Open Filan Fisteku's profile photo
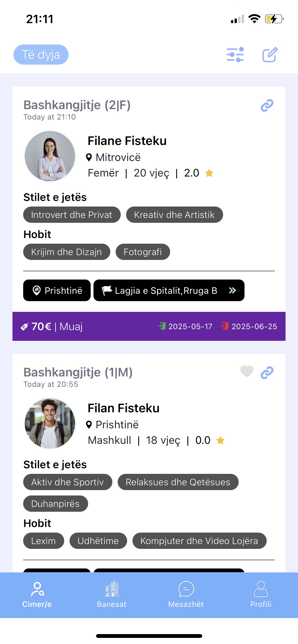Image resolution: width=298 pixels, height=644 pixels. click(x=50, y=423)
